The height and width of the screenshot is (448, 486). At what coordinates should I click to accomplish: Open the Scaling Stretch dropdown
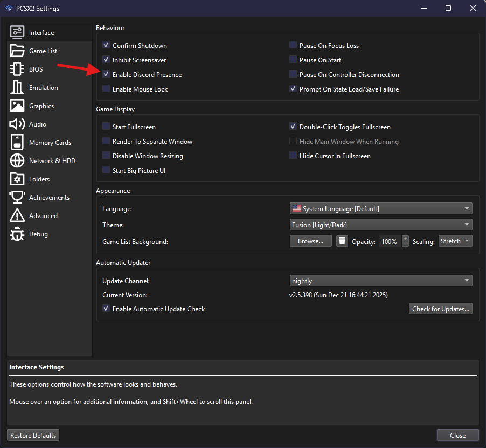455,241
